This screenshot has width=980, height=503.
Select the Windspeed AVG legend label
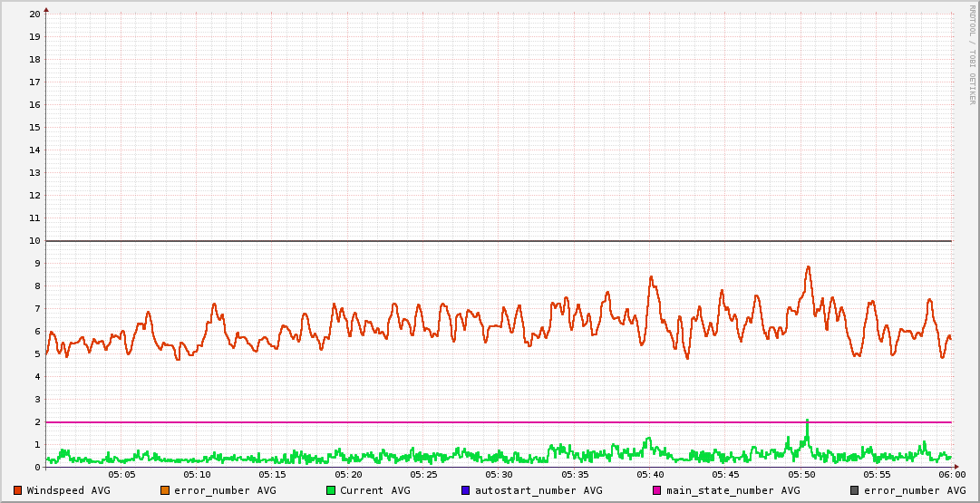(x=68, y=490)
